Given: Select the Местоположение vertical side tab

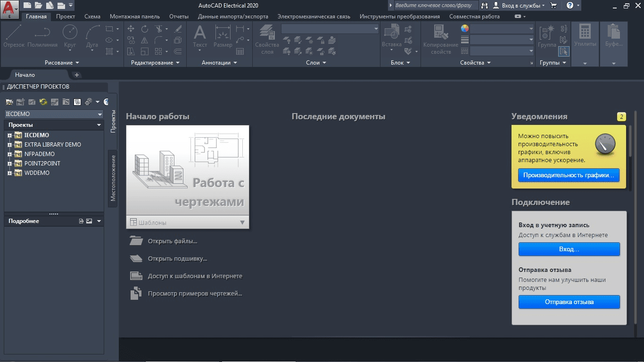Looking at the screenshot, I should tap(113, 178).
